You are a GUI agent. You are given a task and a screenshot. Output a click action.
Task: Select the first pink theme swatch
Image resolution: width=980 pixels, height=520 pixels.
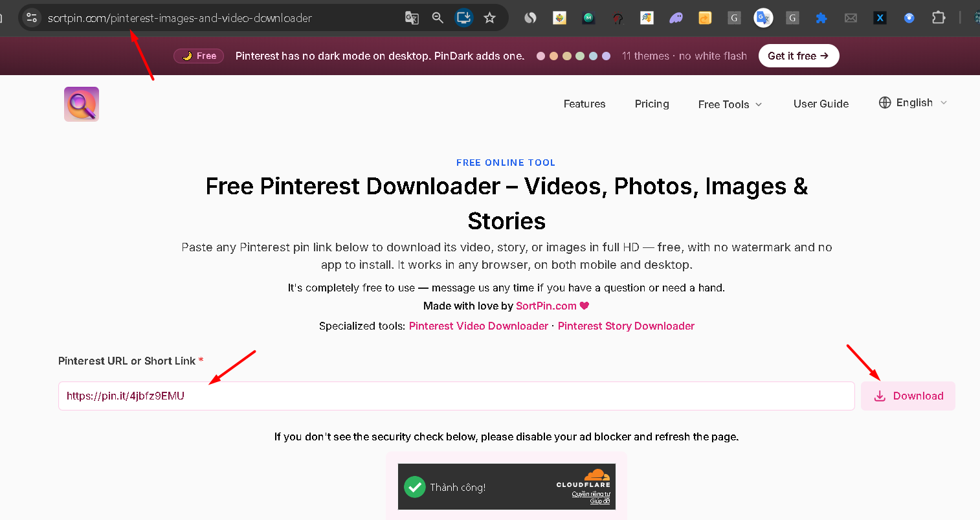540,56
